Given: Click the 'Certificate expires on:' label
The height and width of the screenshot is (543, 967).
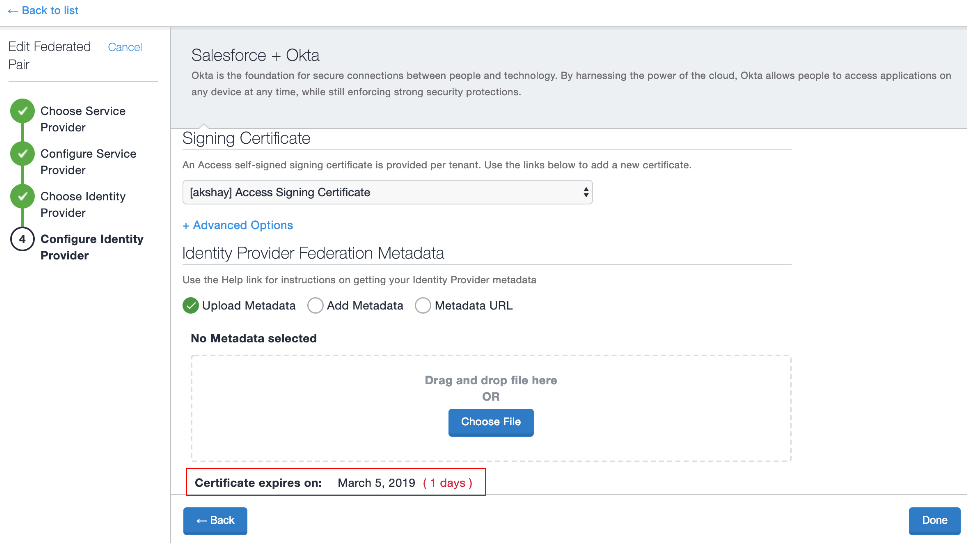Looking at the screenshot, I should pos(258,483).
